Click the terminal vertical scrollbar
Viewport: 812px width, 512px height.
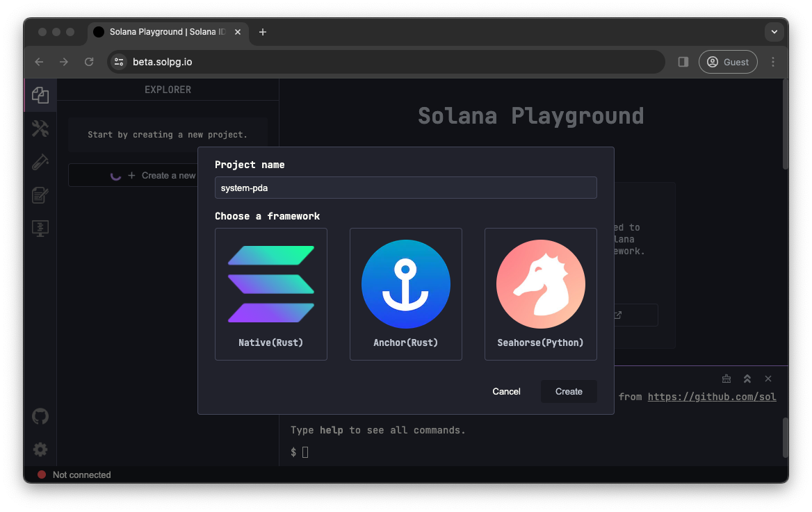click(x=785, y=438)
